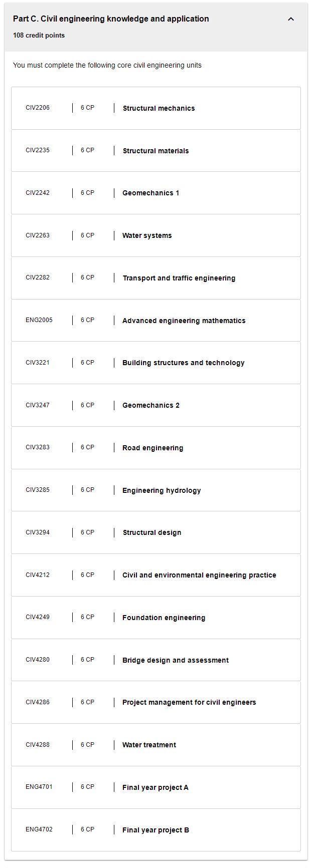312x868 pixels.
Task: Select Water treatment CIV4288
Action: pyautogui.click(x=156, y=745)
